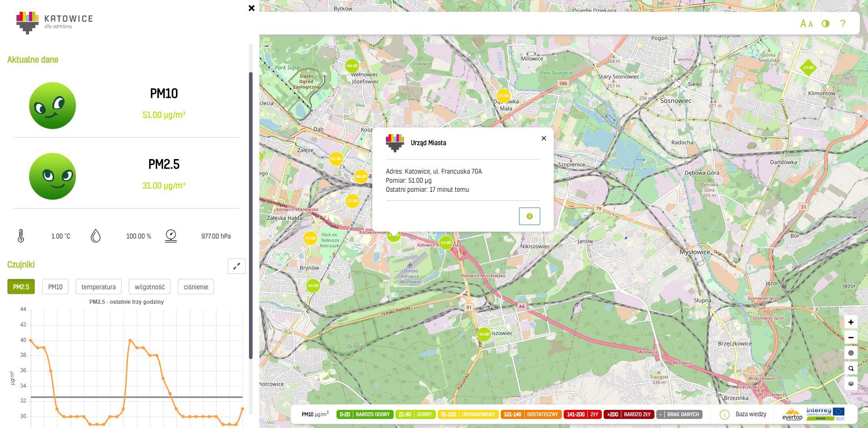Zoom in on the map
Image resolution: width=868 pixels, height=428 pixels.
click(x=851, y=322)
